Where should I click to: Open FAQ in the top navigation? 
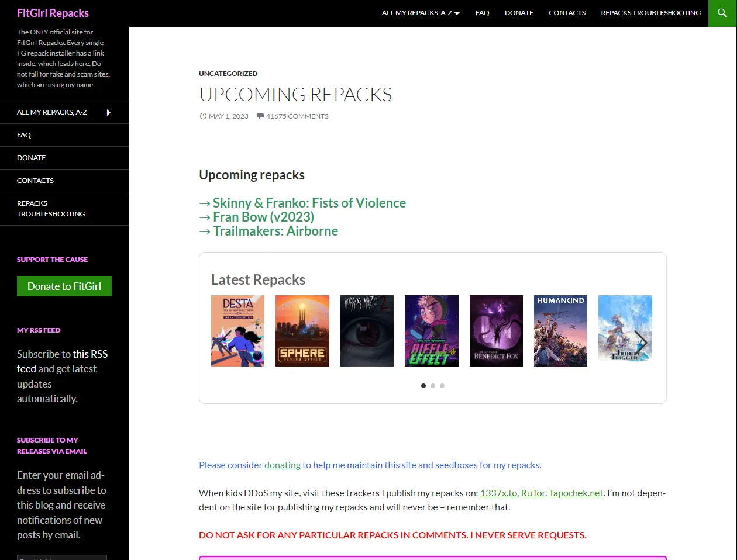tap(482, 13)
